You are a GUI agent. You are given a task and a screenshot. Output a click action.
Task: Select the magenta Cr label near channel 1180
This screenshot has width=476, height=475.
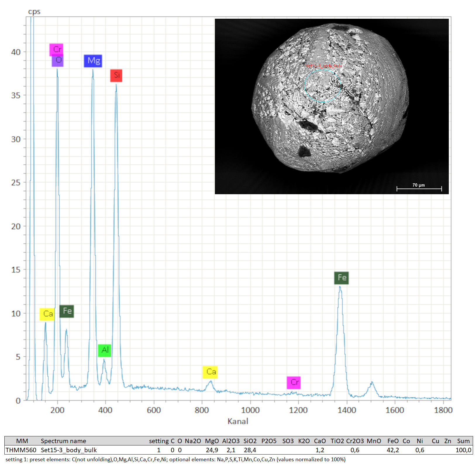tap(294, 382)
